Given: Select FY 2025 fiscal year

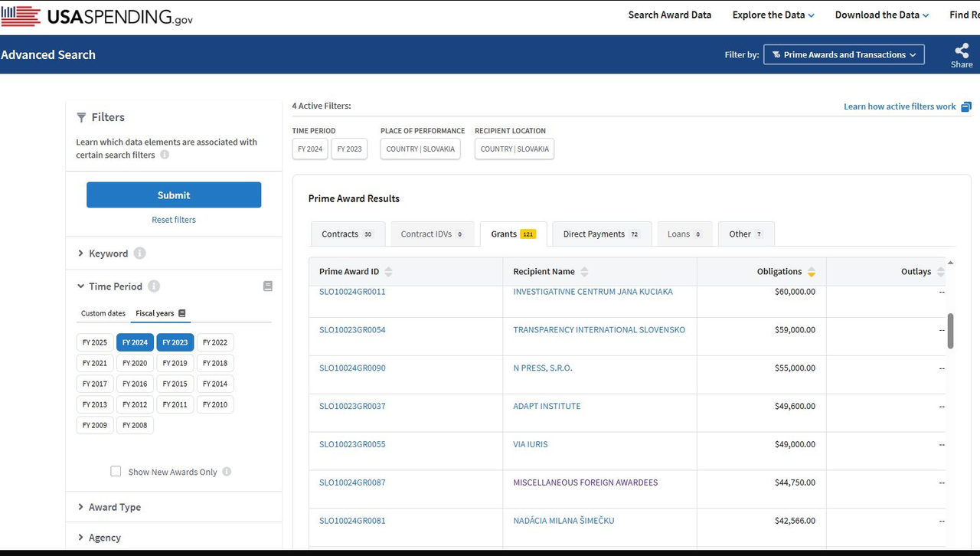Looking at the screenshot, I should (x=95, y=342).
